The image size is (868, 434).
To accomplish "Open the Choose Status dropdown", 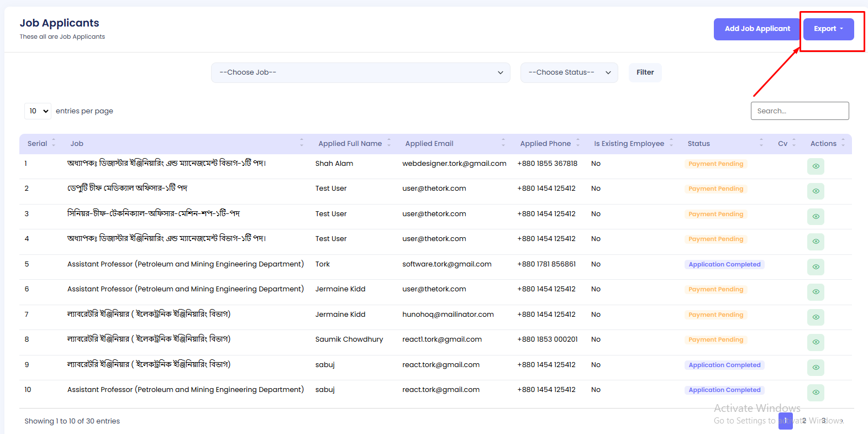I will click(x=569, y=72).
